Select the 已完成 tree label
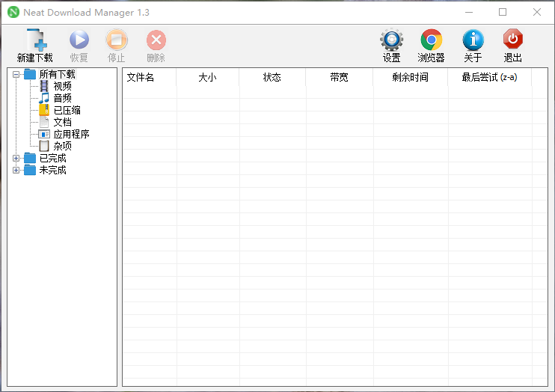This screenshot has width=555, height=392. [53, 158]
